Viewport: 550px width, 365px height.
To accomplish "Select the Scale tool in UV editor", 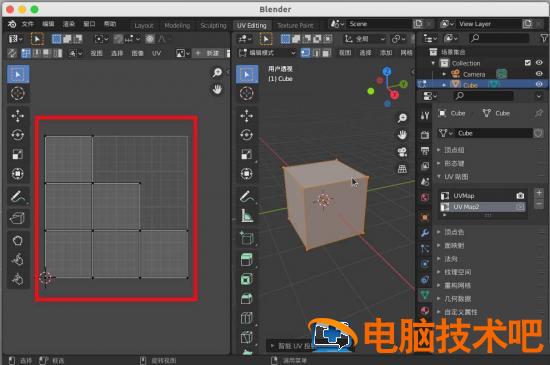I will [18, 154].
